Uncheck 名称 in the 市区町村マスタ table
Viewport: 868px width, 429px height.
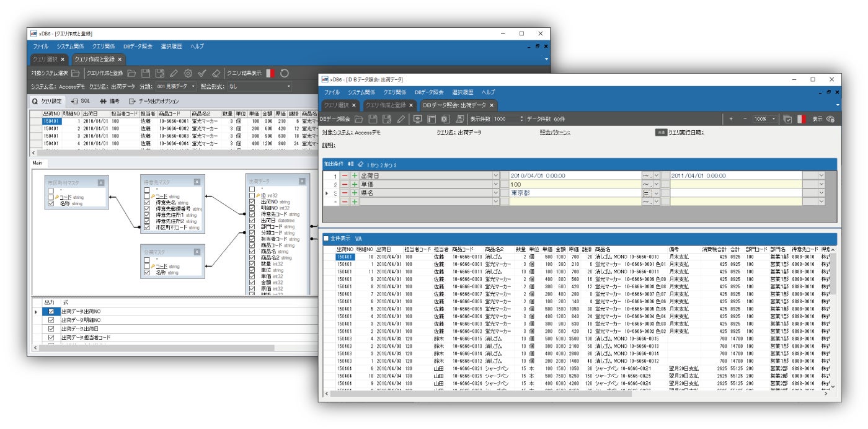coord(51,203)
